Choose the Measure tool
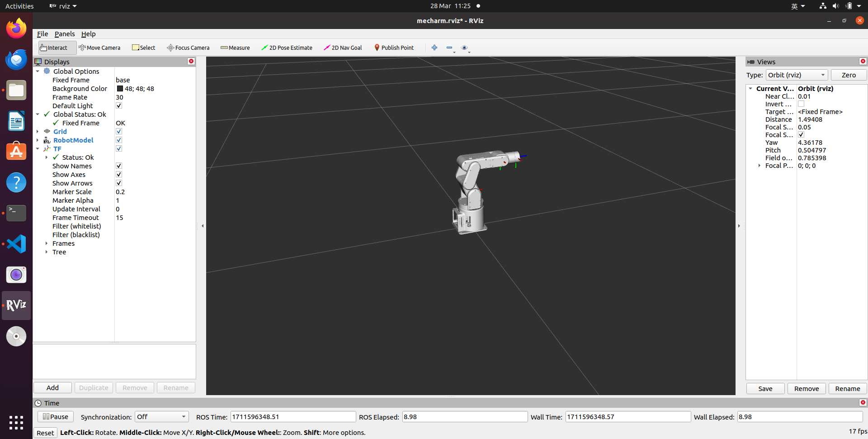This screenshot has height=439, width=868. coord(235,48)
